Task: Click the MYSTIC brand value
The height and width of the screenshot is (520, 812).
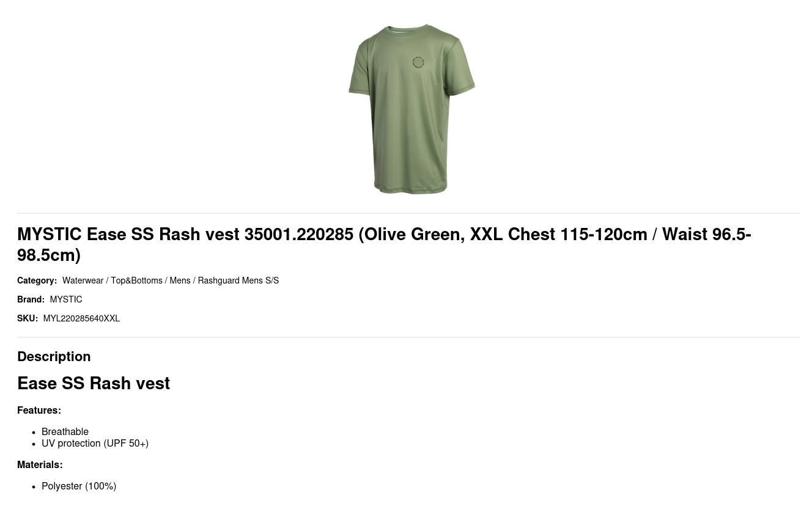Action: (x=66, y=300)
